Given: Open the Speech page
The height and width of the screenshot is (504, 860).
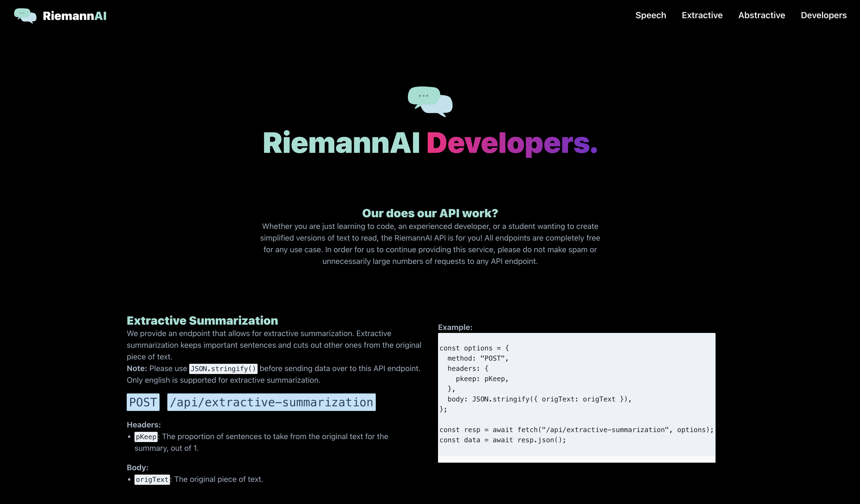Looking at the screenshot, I should (x=650, y=15).
